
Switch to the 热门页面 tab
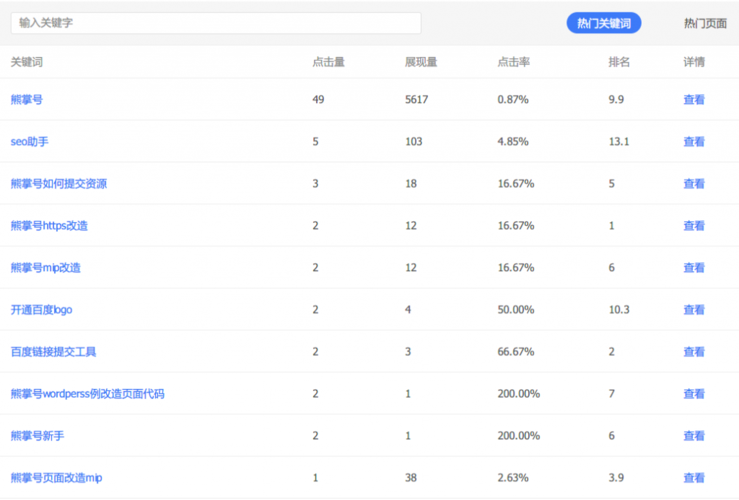(x=705, y=23)
